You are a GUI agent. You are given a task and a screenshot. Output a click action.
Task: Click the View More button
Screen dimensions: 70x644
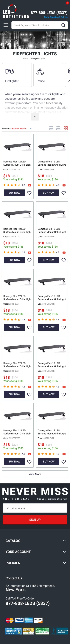click(35, 474)
